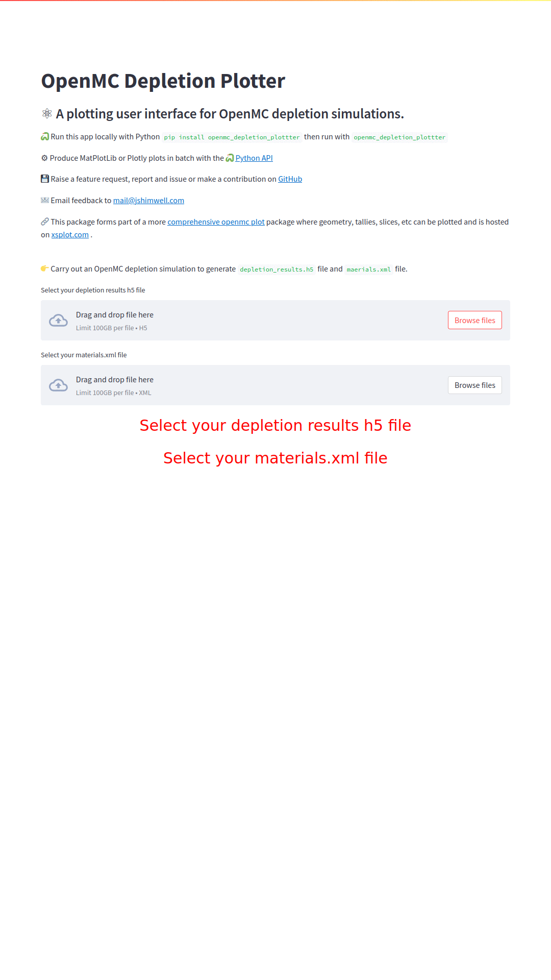551x980 pixels.
Task: Click the snake icon next to Python API
Action: pyautogui.click(x=230, y=158)
